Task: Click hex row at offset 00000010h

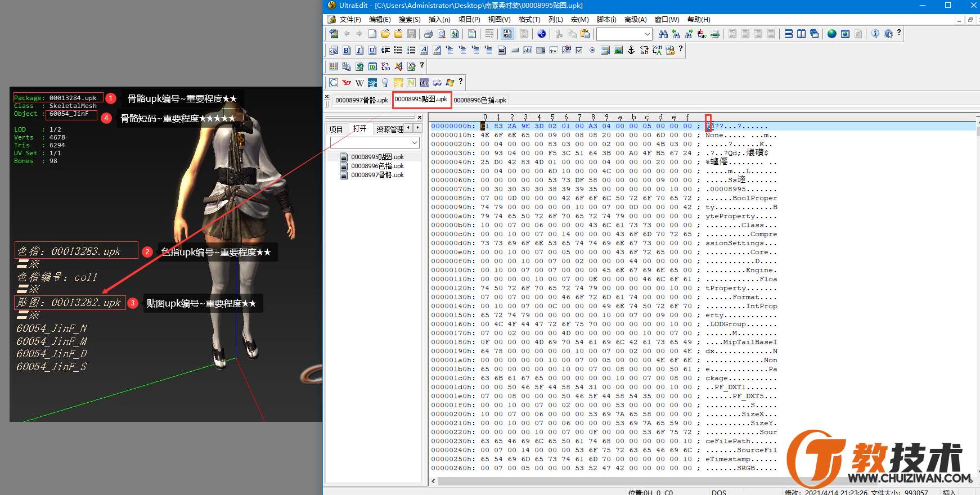Action: point(604,135)
